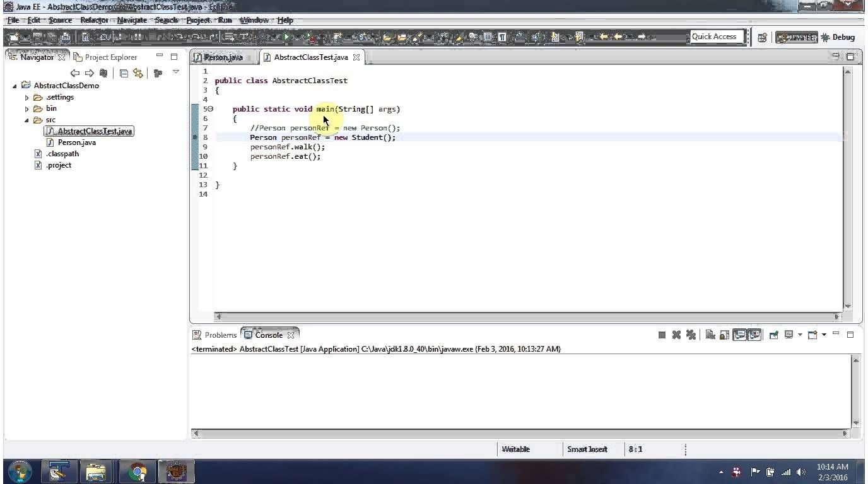Minimize the Navigator panel

160,56
